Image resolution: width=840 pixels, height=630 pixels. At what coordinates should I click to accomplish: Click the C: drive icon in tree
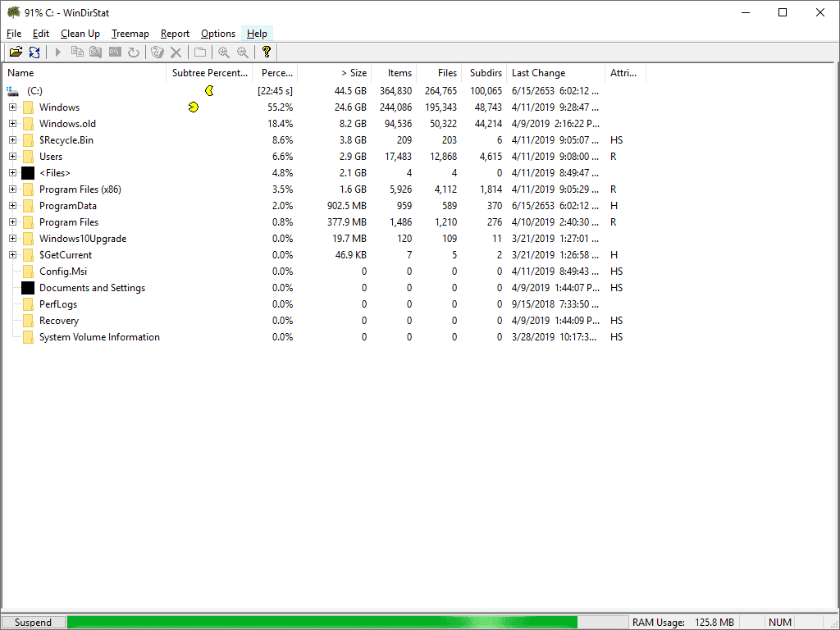[13, 91]
